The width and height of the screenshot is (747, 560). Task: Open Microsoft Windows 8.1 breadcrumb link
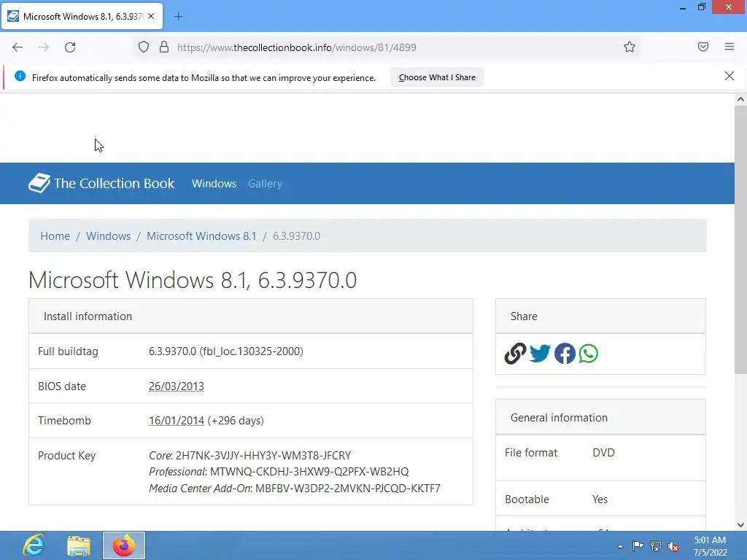[201, 236]
